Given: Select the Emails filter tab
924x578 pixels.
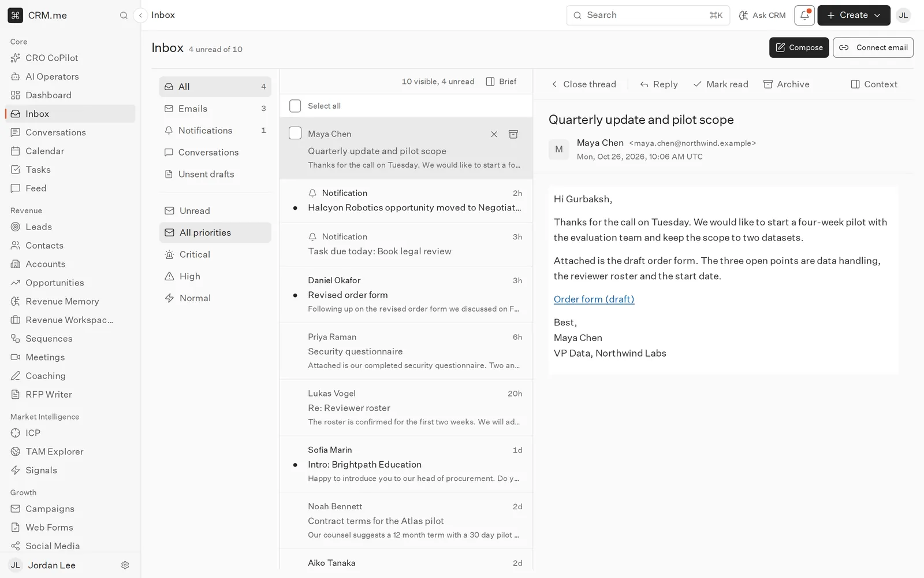Looking at the screenshot, I should [215, 109].
